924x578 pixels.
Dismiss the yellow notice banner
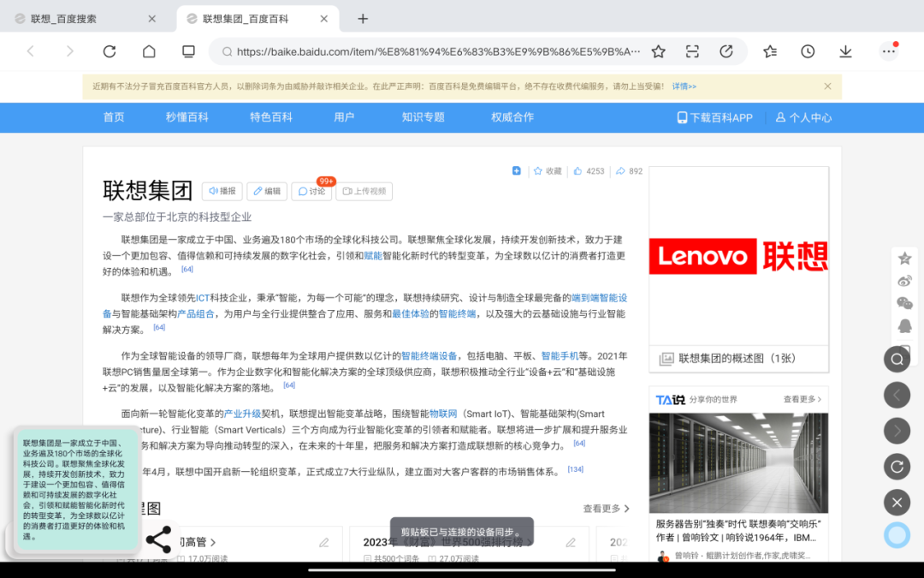pyautogui.click(x=827, y=86)
